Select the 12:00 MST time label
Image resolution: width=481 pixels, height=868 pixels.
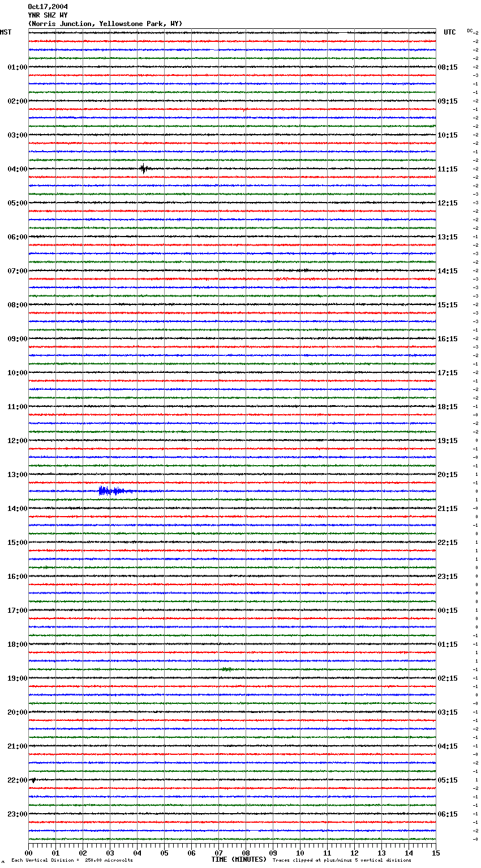(18, 441)
